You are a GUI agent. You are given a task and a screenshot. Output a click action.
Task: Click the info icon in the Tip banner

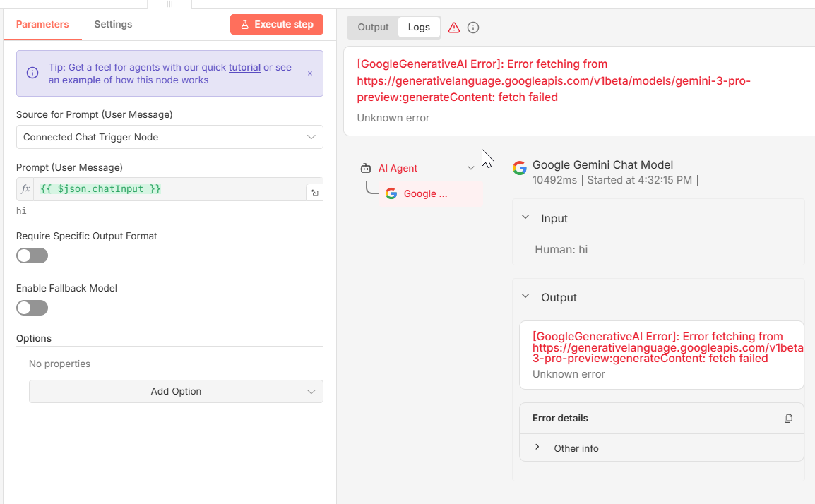(32, 71)
